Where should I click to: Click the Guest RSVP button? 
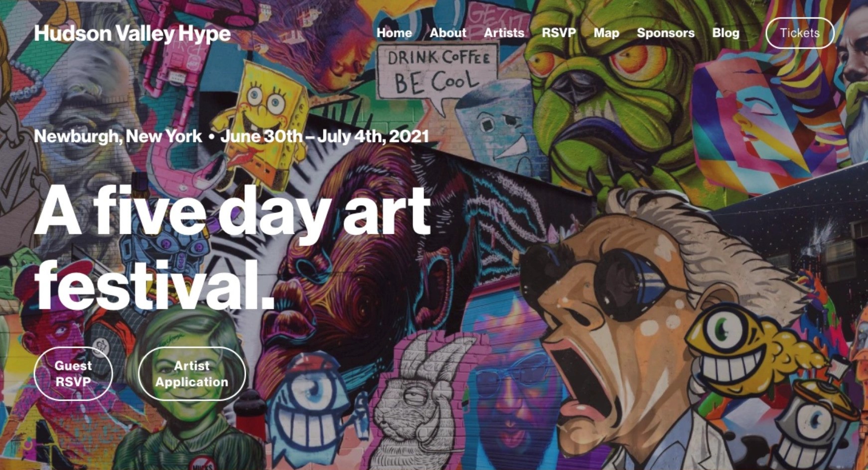point(73,374)
